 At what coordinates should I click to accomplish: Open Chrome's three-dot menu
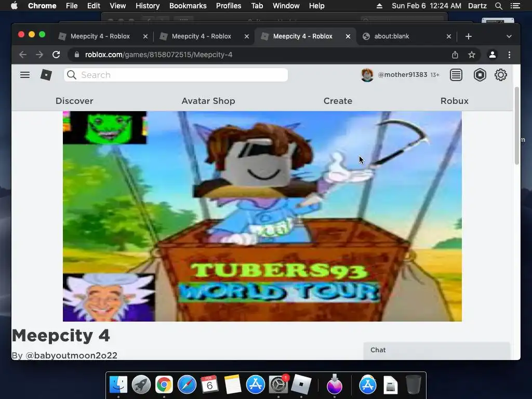click(509, 55)
